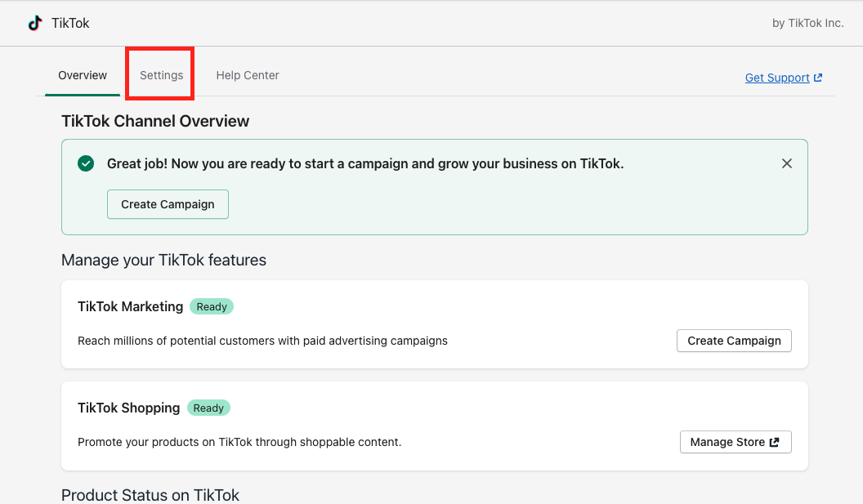Dismiss the success banner with the X
This screenshot has height=504, width=863.
click(786, 163)
